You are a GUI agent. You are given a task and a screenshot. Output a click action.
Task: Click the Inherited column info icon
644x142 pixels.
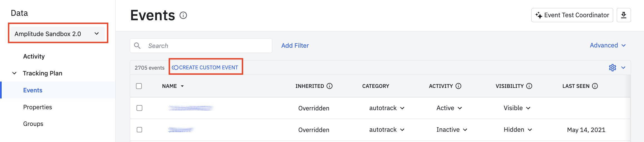(330, 86)
